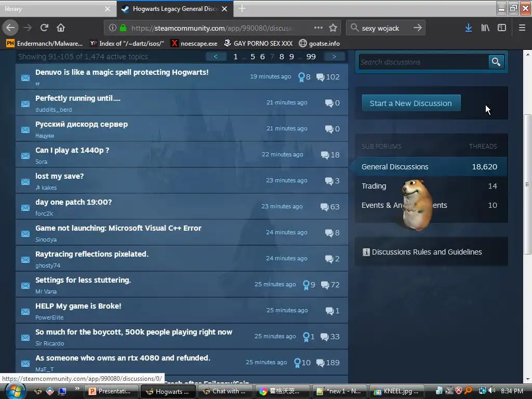
Task: Click the scrollbar down arrow
Action: pos(527,379)
